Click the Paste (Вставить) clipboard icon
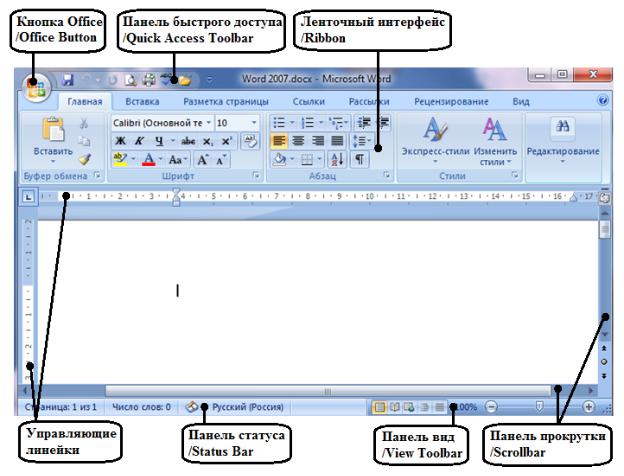This screenshot has width=624, height=476. [53, 129]
